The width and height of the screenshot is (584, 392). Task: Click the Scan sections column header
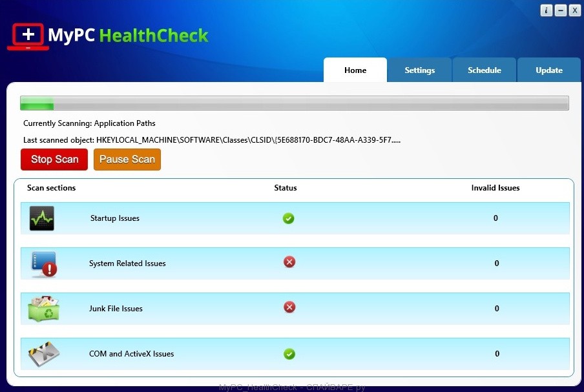point(52,188)
